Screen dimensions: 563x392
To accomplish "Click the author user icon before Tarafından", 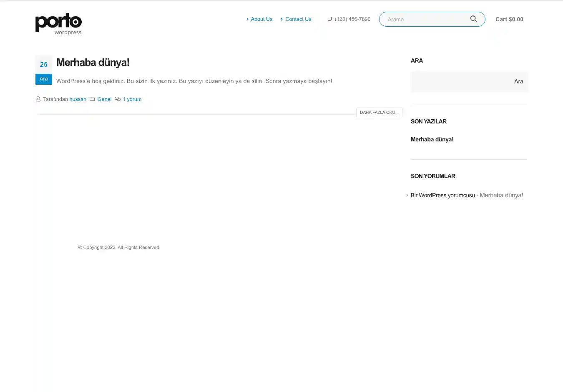I will point(38,99).
